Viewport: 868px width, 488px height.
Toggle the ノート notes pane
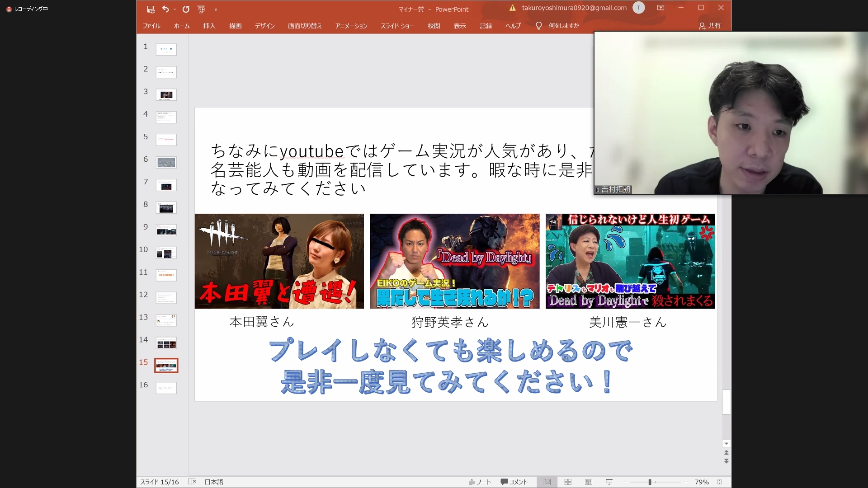tap(480, 482)
